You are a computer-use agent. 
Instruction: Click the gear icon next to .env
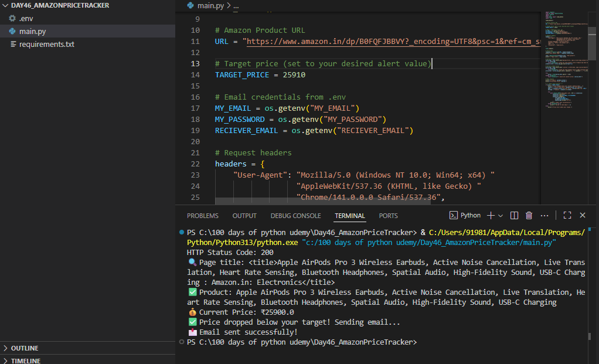12,18
